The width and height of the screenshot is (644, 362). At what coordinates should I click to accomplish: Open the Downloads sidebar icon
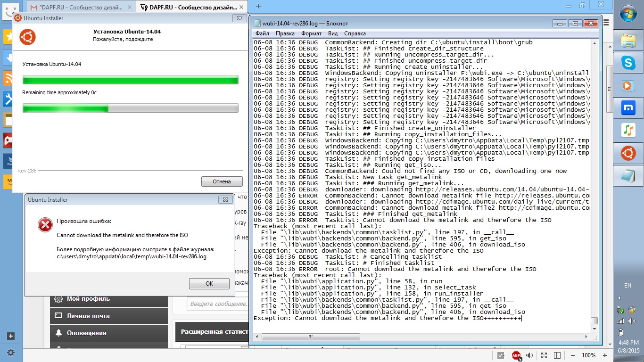click(8, 58)
